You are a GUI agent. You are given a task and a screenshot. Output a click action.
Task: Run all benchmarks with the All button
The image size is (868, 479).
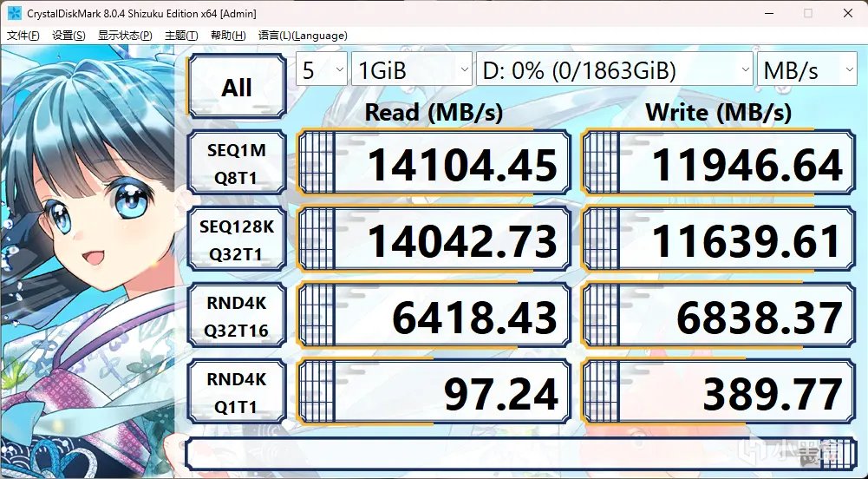pos(237,87)
